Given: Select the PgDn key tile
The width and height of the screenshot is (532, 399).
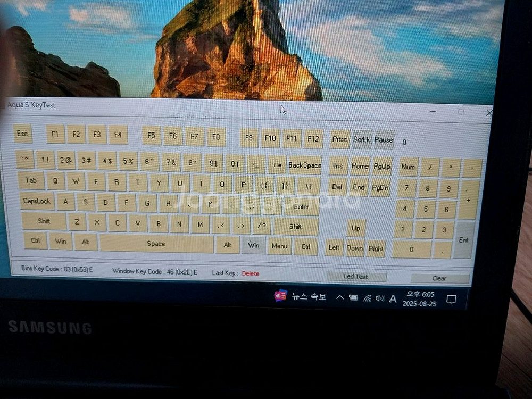Looking at the screenshot, I should tap(381, 187).
